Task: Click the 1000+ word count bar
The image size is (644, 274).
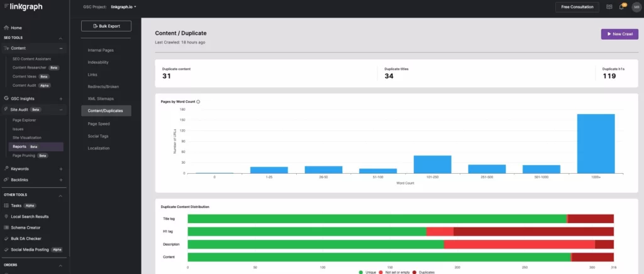Action: (595, 144)
